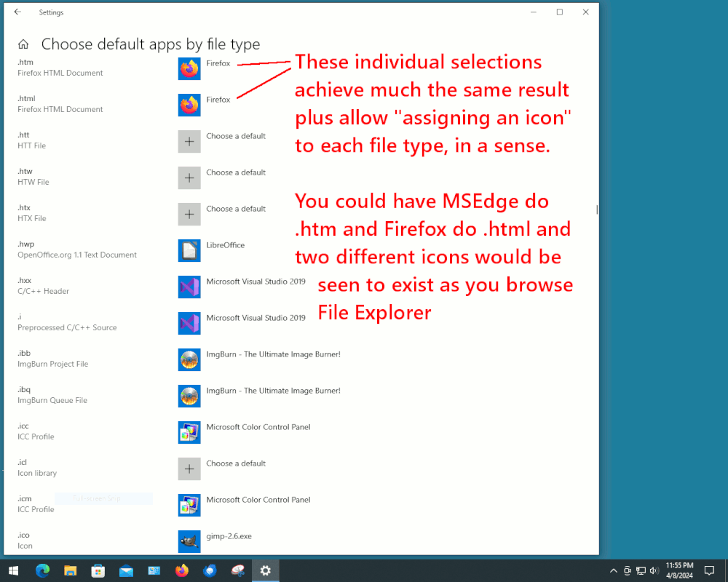
Task: Click the Meet Now tray icon
Action: [628, 571]
